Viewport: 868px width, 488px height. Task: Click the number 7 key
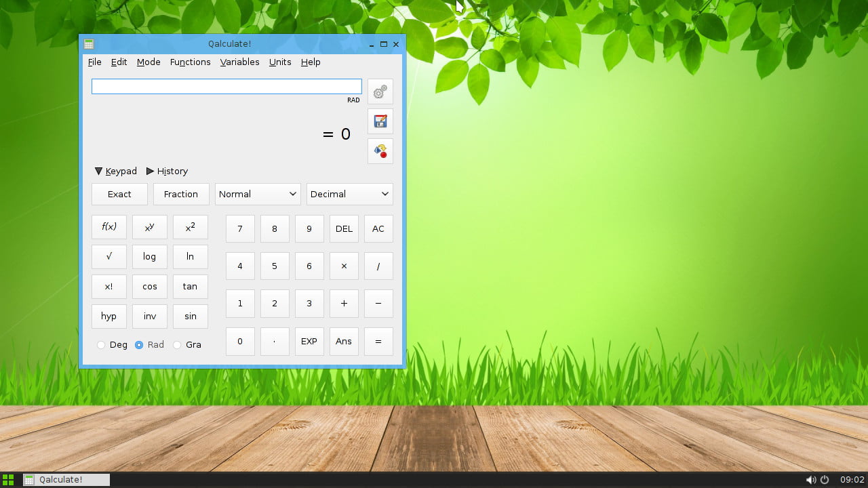pos(240,228)
